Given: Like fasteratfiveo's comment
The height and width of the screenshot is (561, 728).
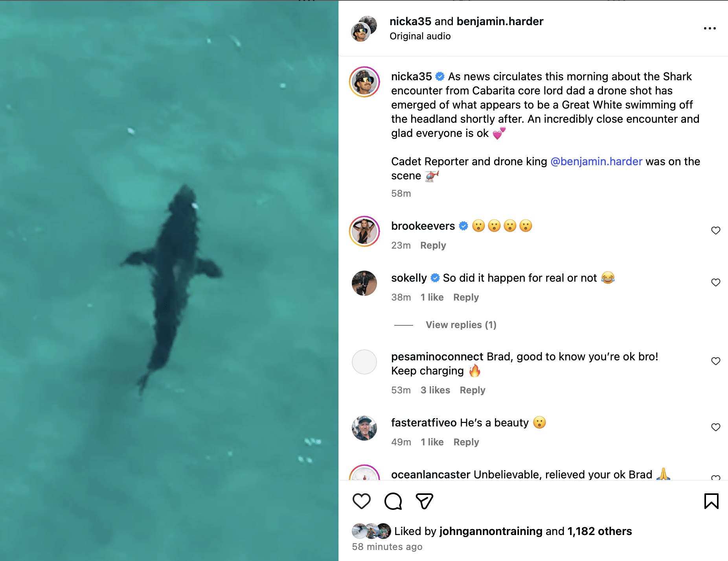Looking at the screenshot, I should click(x=715, y=427).
